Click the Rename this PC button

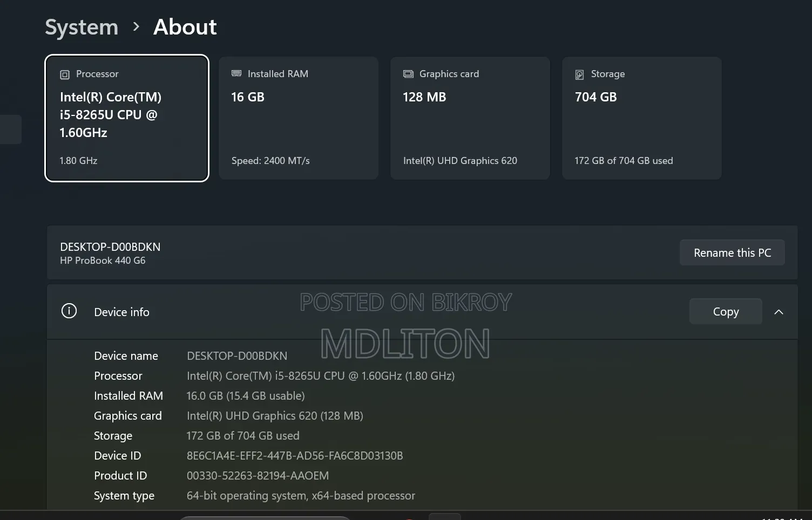pyautogui.click(x=732, y=252)
